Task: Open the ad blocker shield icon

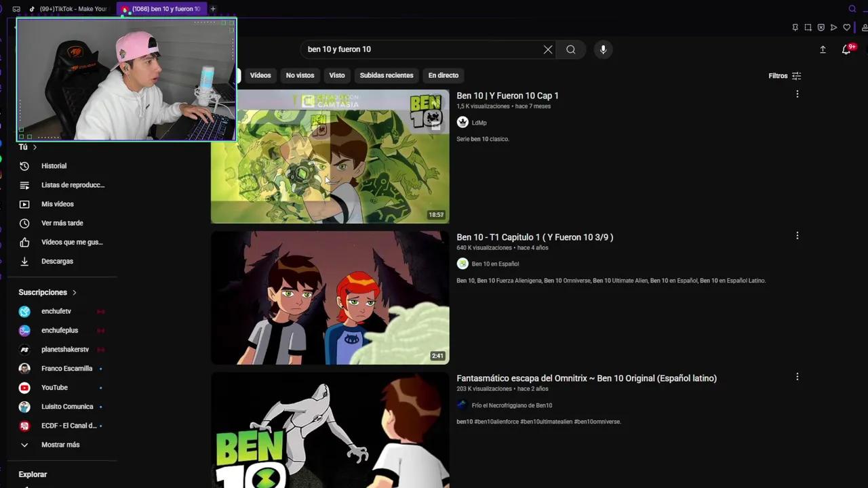Action: pyautogui.click(x=821, y=28)
